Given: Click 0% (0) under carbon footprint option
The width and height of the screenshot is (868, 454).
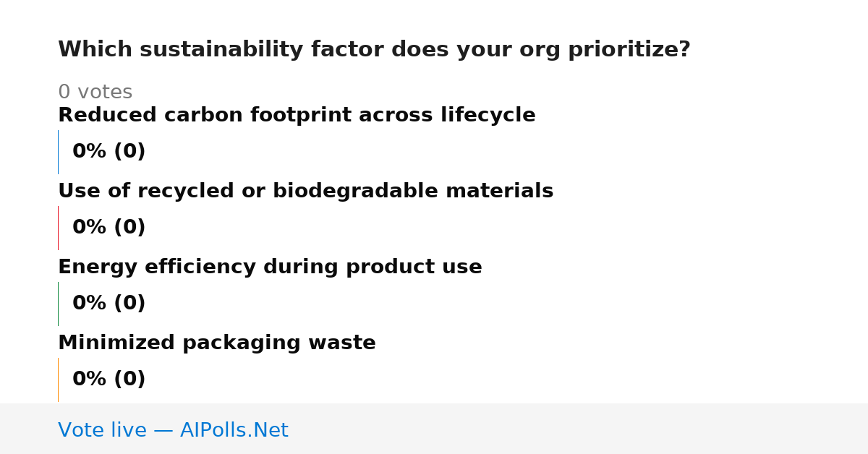Looking at the screenshot, I should click(x=109, y=152).
